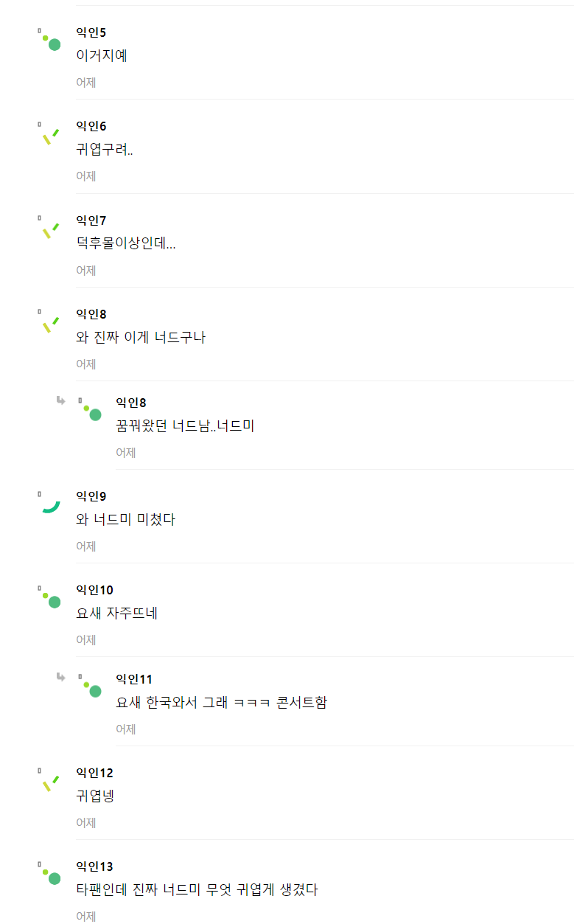Select the comment text '덕후몰이상인데...'

[x=126, y=244]
